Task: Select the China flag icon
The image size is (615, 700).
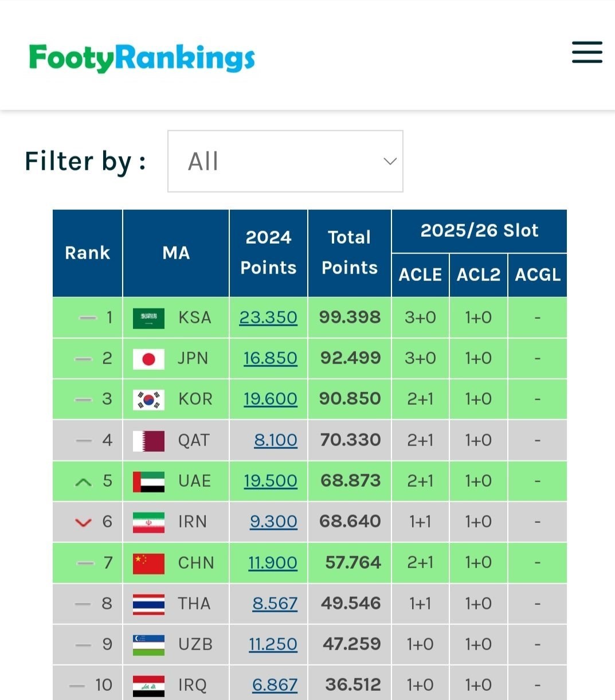Action: pyautogui.click(x=148, y=563)
